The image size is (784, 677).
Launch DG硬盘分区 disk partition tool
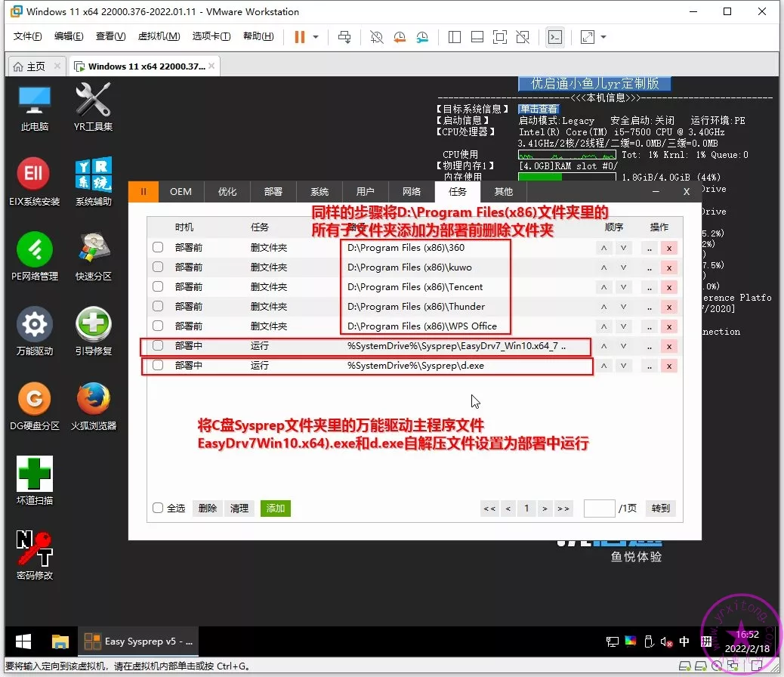(x=34, y=400)
